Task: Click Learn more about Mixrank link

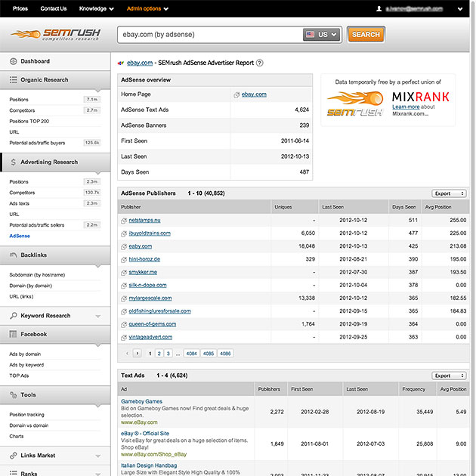Action: (x=406, y=107)
